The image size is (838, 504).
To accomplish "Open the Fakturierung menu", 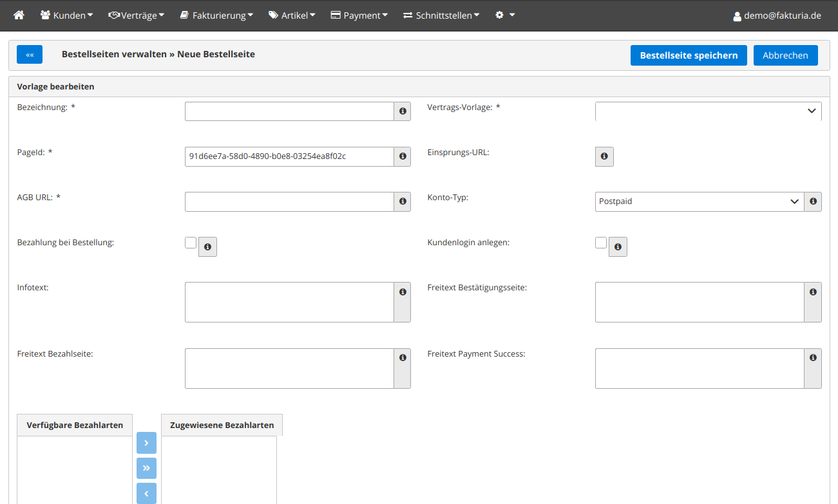I will click(216, 15).
